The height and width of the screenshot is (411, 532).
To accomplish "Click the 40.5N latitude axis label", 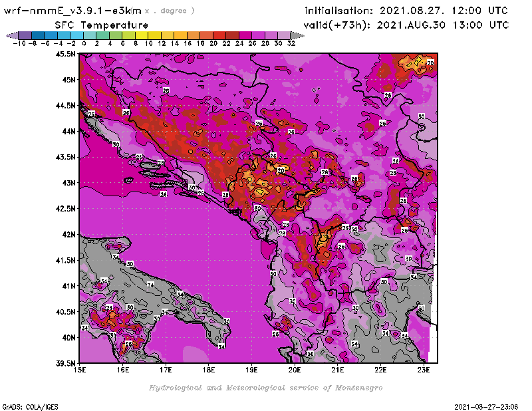I will [65, 312].
